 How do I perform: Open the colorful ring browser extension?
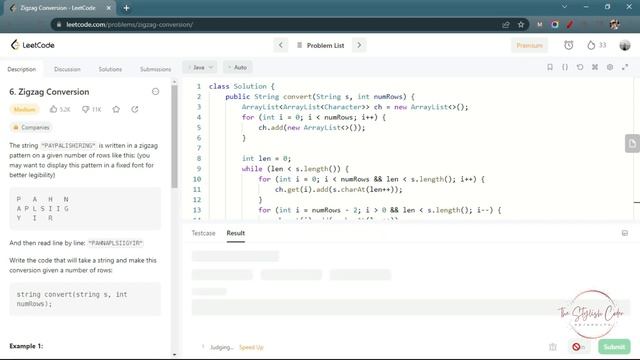coord(555,24)
